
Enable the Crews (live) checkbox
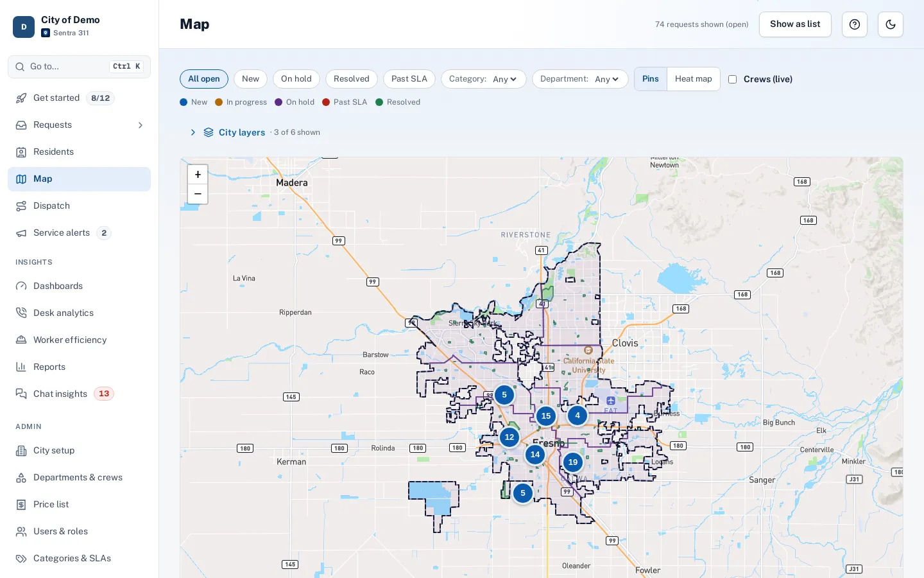click(732, 80)
